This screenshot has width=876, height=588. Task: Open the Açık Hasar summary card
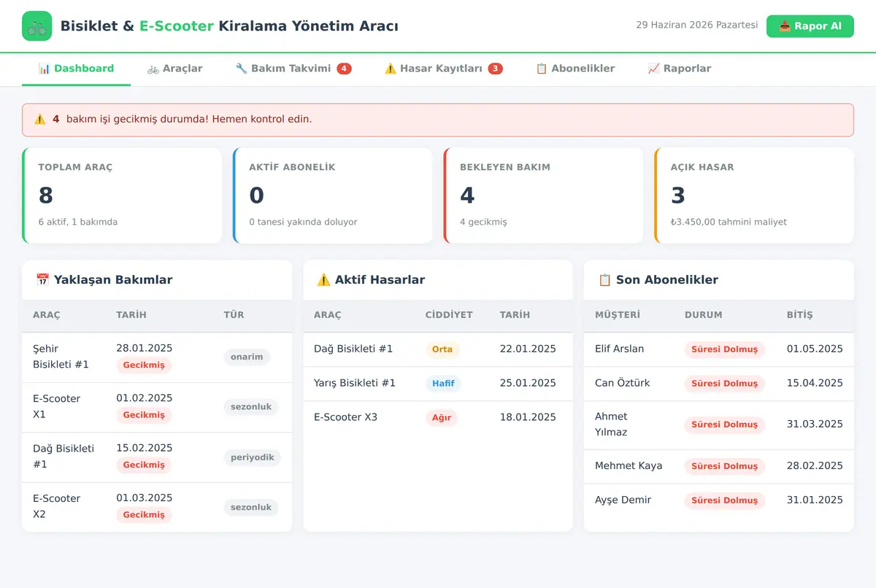(x=755, y=196)
